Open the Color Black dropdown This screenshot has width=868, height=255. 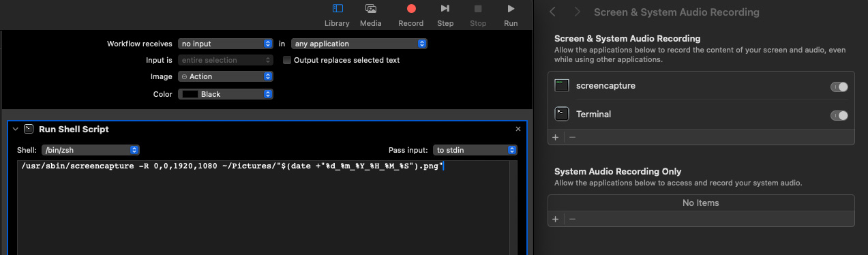click(226, 94)
